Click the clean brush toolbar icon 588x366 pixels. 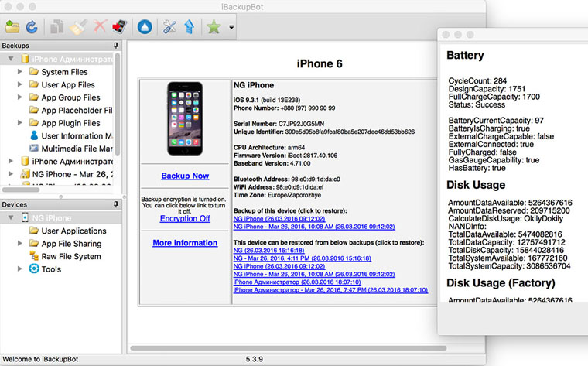78,27
